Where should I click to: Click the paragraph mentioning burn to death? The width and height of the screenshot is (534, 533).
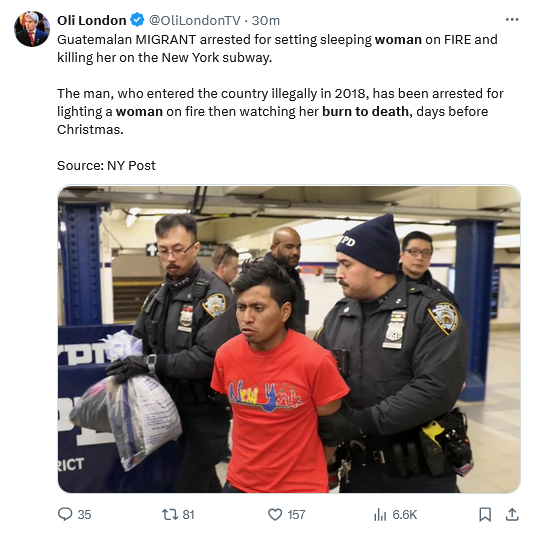280,111
